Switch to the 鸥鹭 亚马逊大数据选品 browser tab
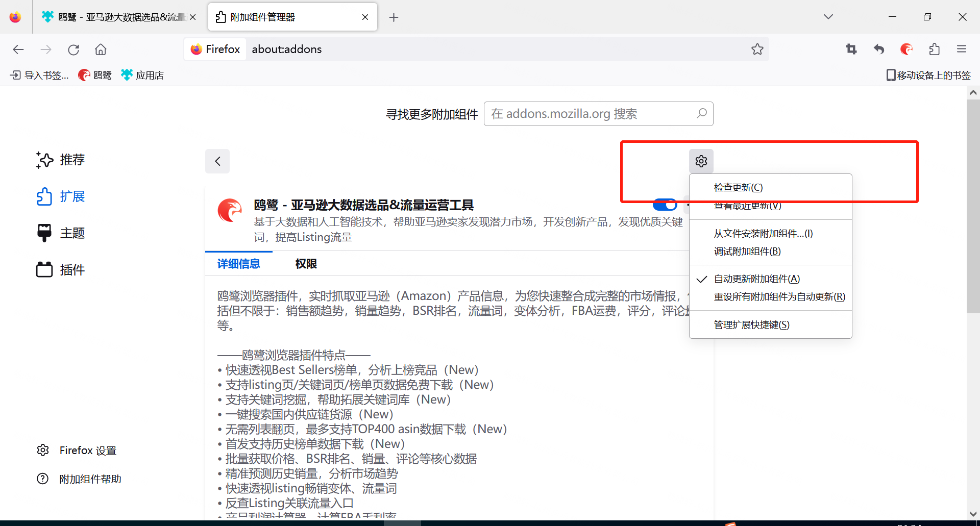 (119, 17)
